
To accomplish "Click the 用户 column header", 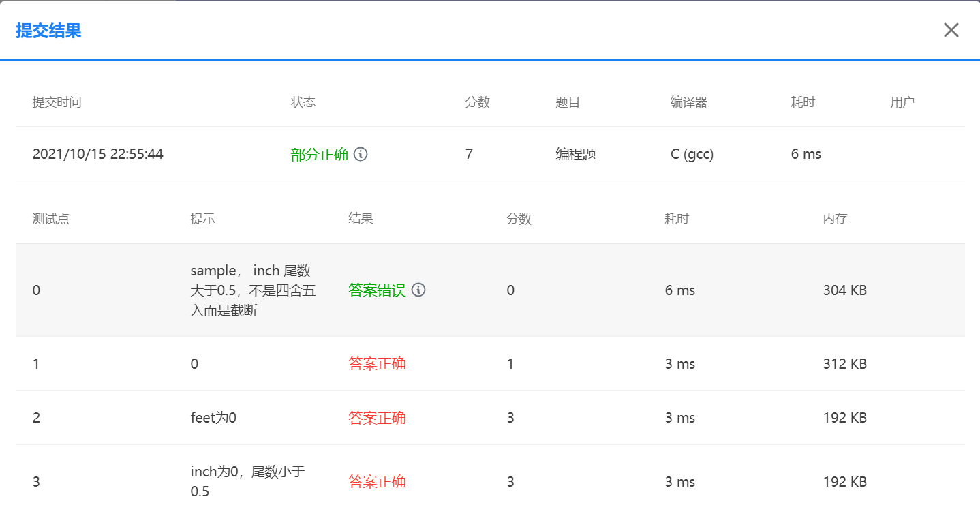I will pos(902,102).
